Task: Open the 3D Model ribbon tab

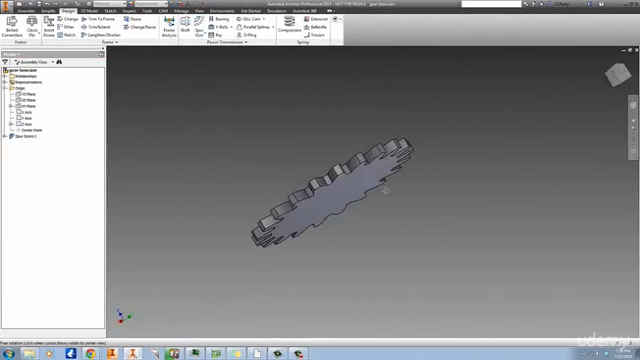Action: [89, 11]
